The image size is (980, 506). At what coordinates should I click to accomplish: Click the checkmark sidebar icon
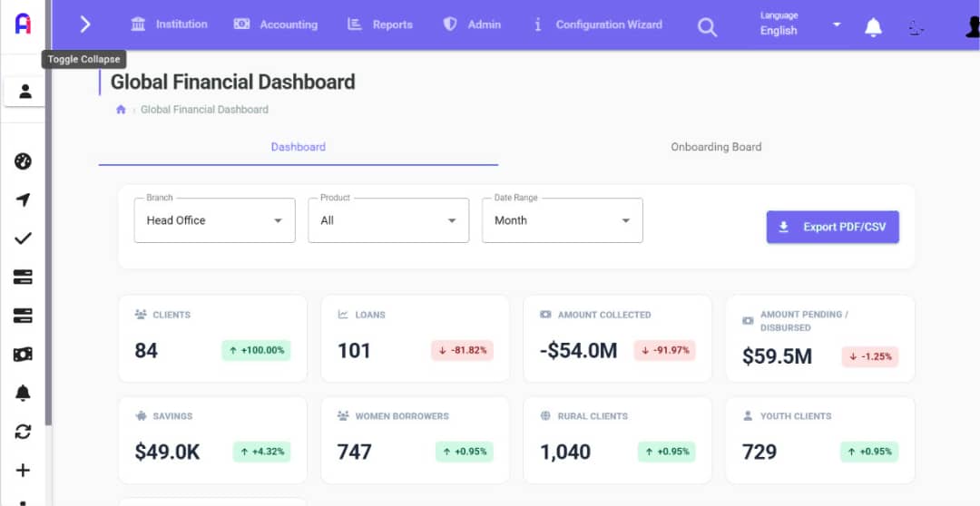pyautogui.click(x=23, y=238)
